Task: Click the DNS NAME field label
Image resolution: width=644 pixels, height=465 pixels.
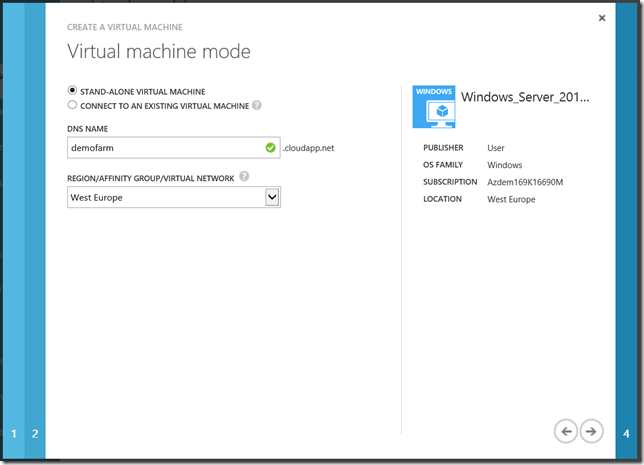Action: [87, 129]
